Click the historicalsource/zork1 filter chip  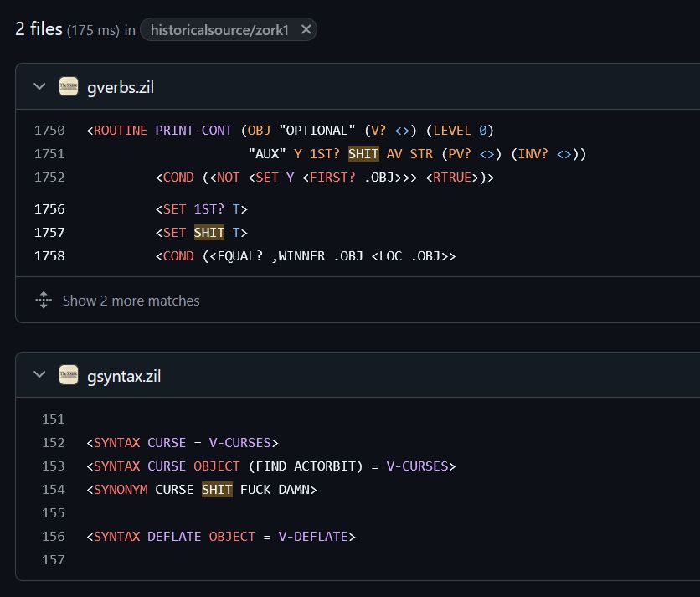click(220, 29)
